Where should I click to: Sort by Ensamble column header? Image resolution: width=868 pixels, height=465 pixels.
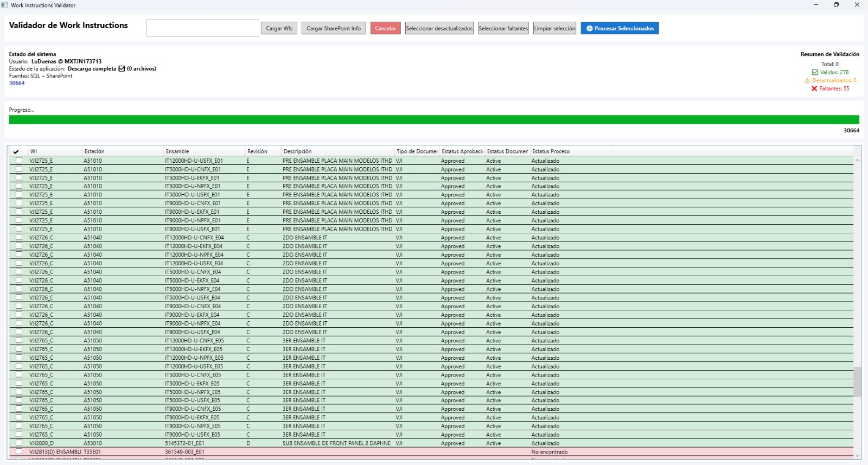(x=204, y=151)
